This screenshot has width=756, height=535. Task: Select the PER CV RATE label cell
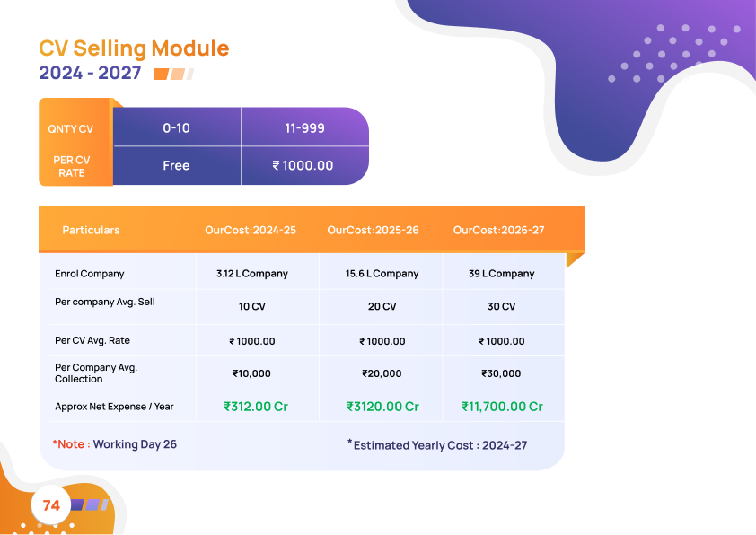click(x=71, y=166)
